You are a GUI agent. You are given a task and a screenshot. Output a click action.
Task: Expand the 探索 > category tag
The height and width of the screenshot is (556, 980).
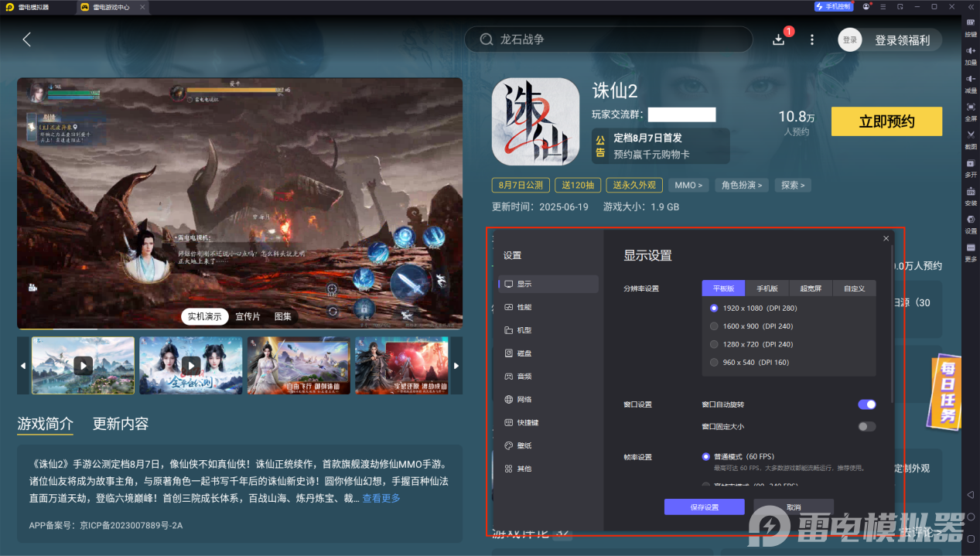click(793, 185)
